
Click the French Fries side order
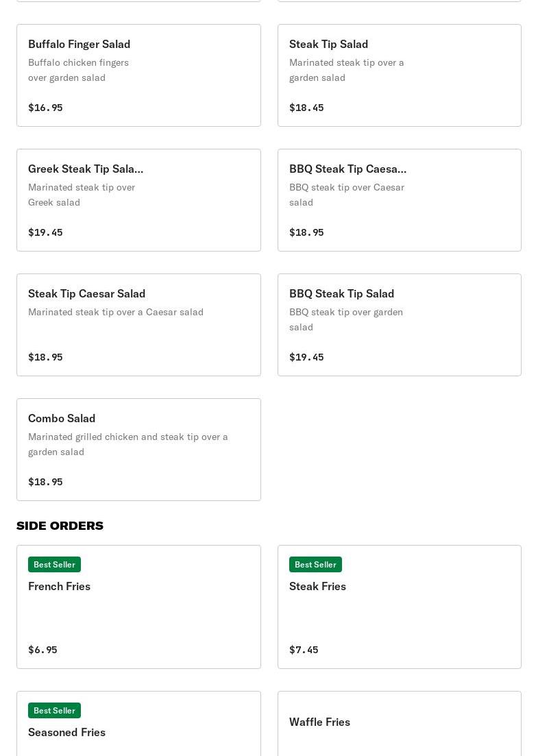(138, 607)
